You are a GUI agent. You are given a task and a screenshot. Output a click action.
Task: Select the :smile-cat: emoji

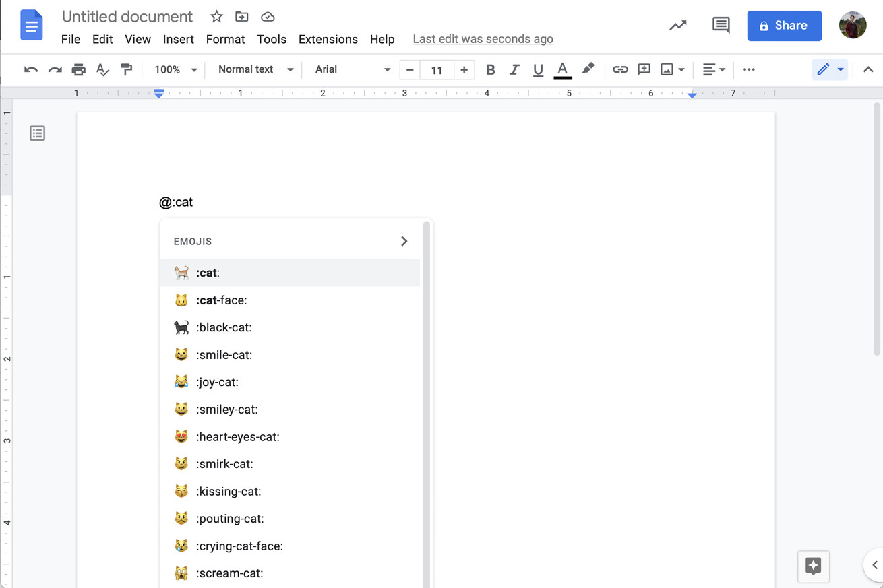(x=290, y=355)
